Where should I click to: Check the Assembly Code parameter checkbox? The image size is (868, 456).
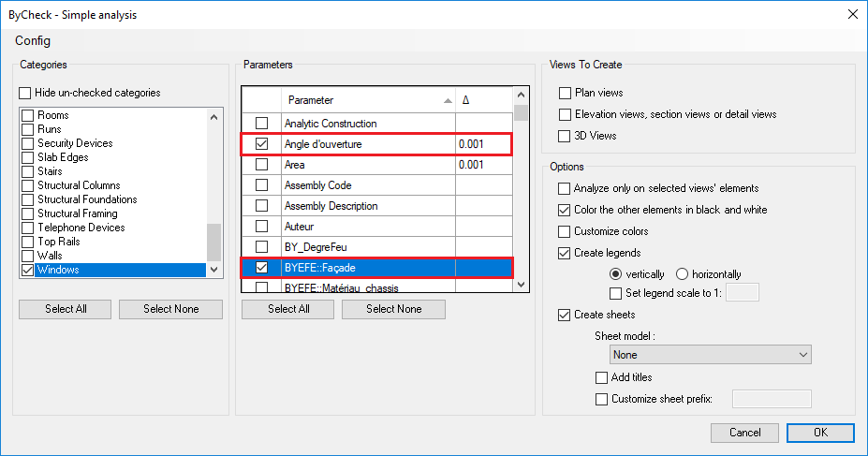261,185
